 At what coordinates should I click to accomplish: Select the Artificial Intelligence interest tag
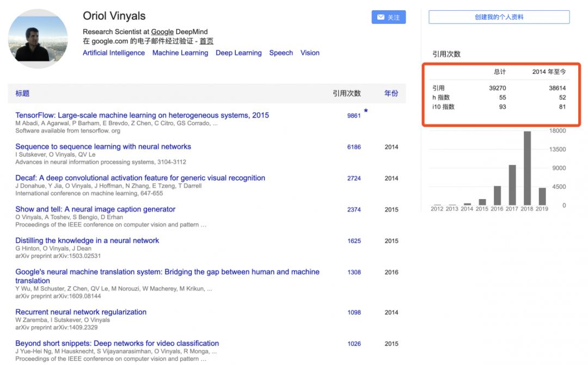pos(114,53)
